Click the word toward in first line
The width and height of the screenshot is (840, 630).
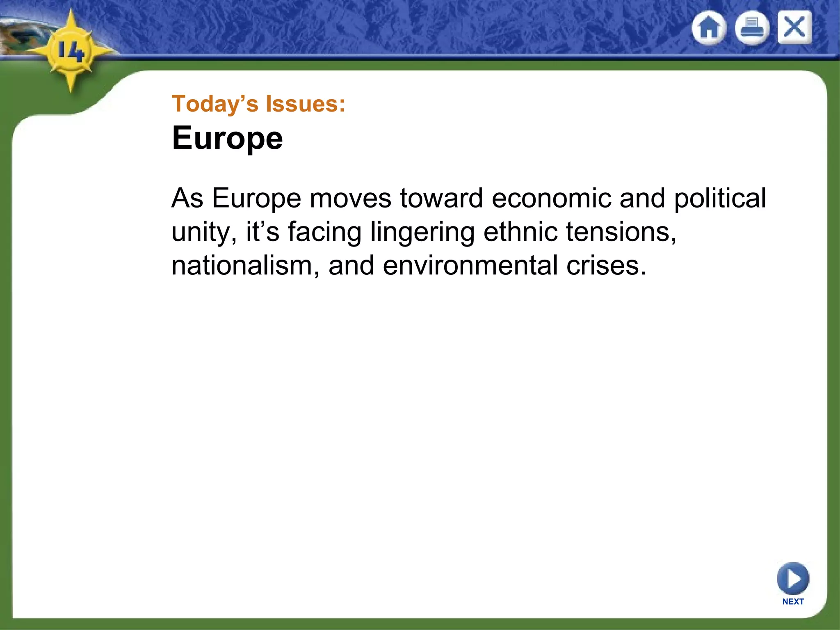441,198
